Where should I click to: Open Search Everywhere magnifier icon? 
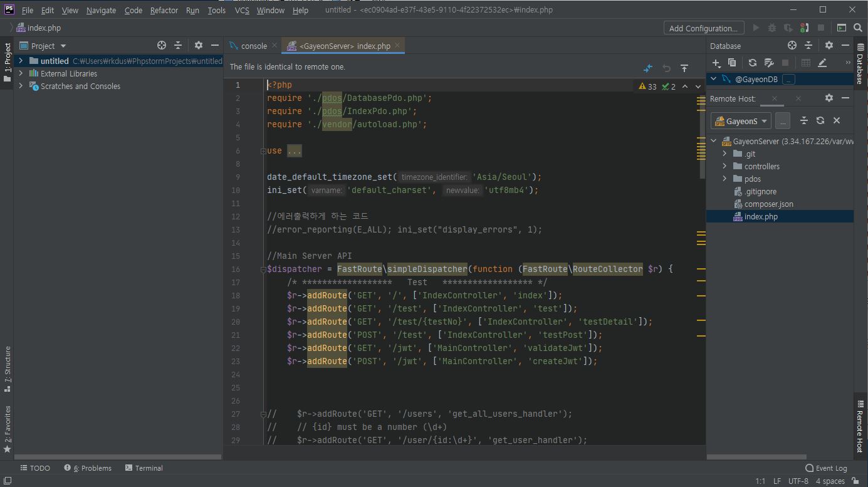[x=857, y=28]
